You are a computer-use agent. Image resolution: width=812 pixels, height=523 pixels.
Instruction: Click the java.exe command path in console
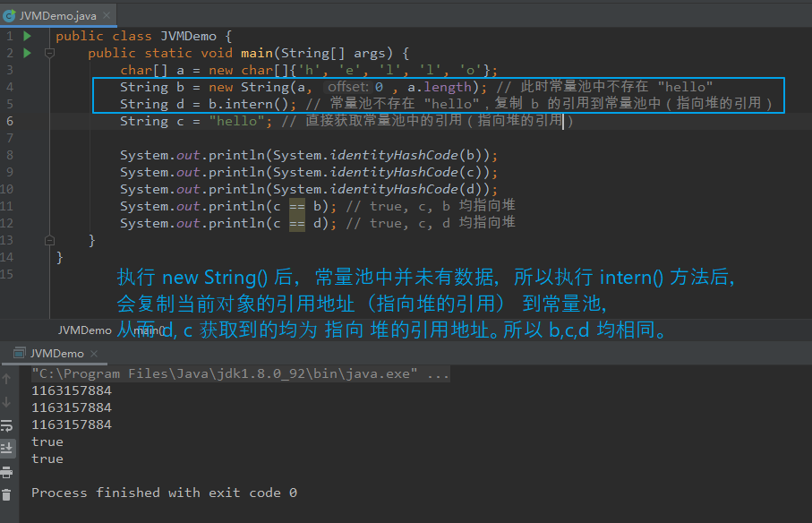pos(224,373)
